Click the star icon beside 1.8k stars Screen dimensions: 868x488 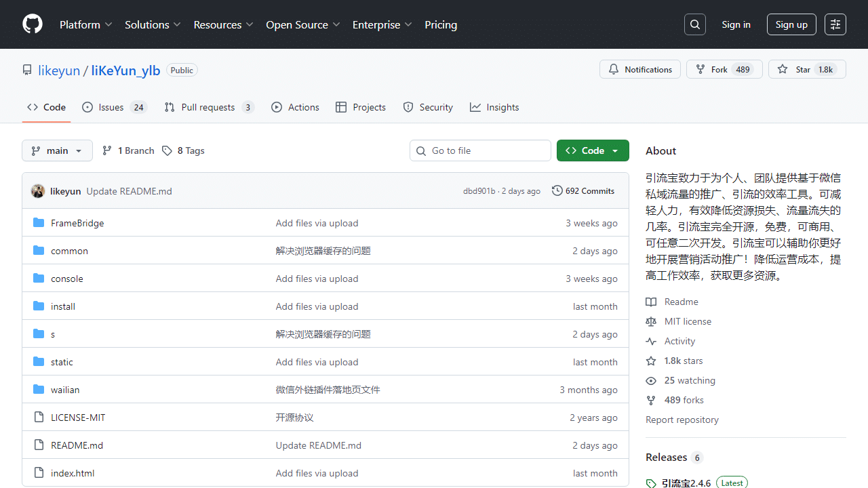651,361
